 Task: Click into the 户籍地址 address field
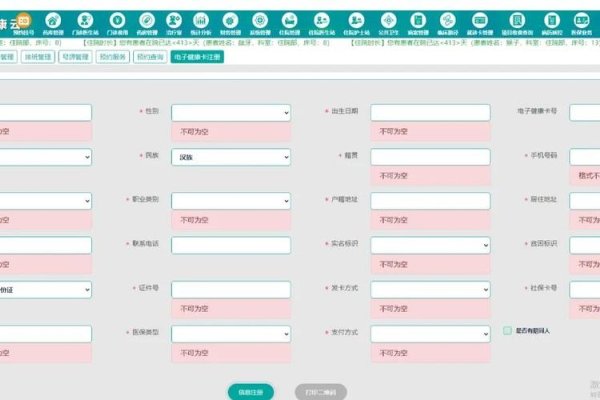click(x=430, y=201)
